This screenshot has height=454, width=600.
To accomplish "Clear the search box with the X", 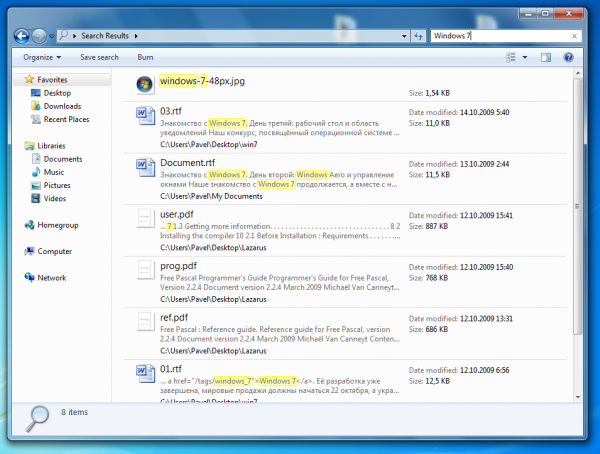I will pos(574,36).
